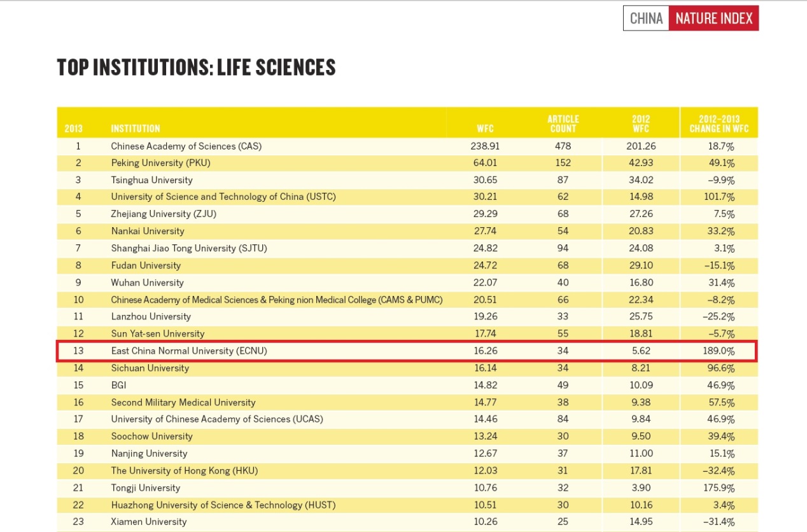This screenshot has height=532, width=807.
Task: Select Peking University (PKU) entry
Action: (160, 163)
